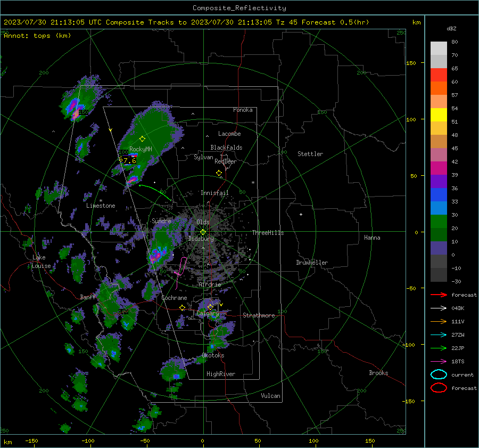This screenshot has height=448, width=479.
Task: Select the Cochrane city label
Action: 174,298
